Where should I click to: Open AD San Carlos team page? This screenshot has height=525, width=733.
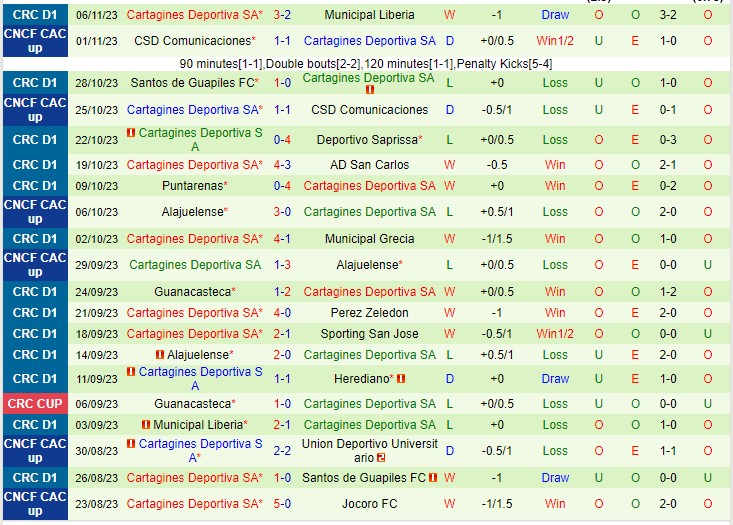tap(369, 164)
